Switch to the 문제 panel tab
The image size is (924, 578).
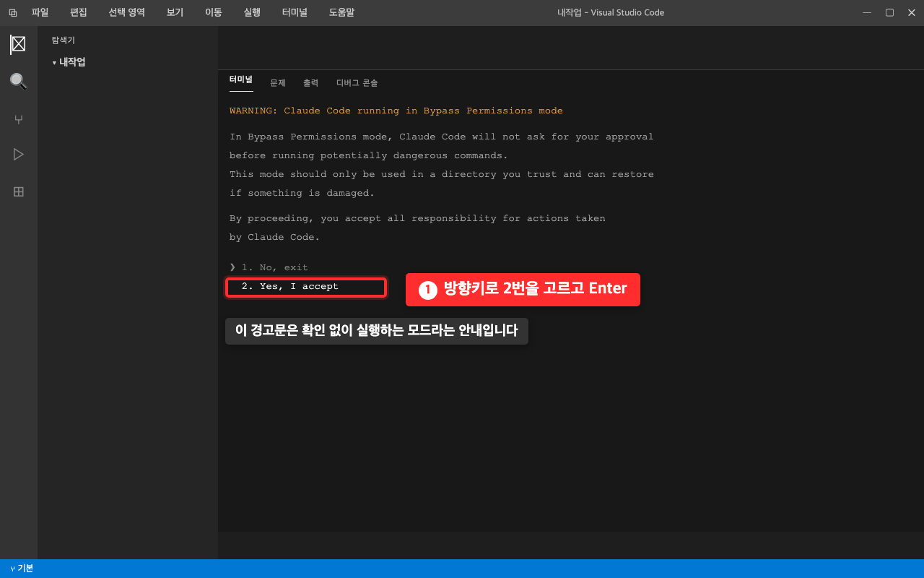pyautogui.click(x=278, y=83)
